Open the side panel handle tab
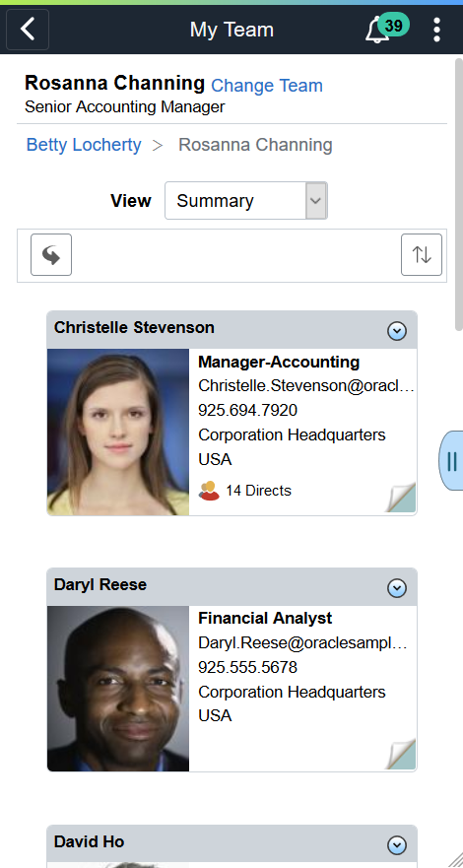463x868 pixels. click(x=451, y=460)
